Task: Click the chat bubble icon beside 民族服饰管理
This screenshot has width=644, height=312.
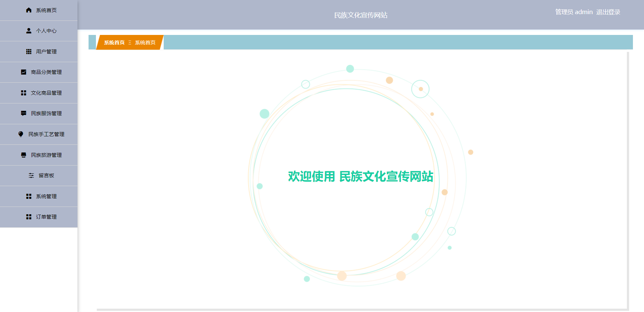Action: coord(23,114)
